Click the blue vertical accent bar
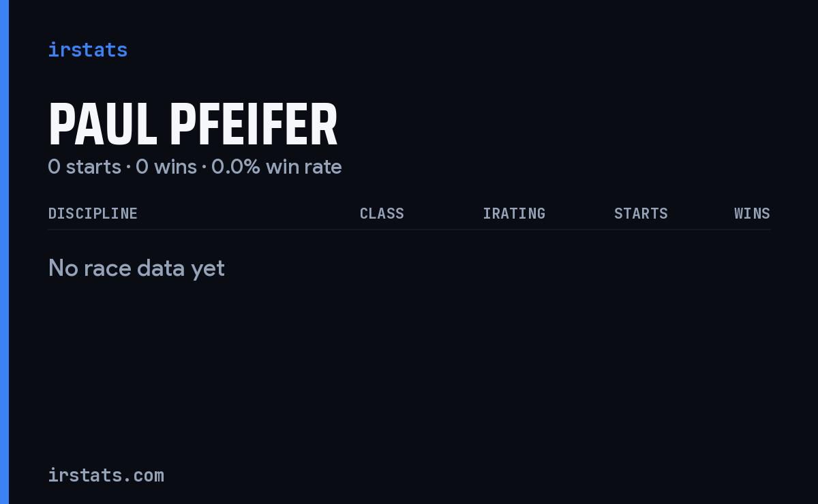 click(4, 252)
